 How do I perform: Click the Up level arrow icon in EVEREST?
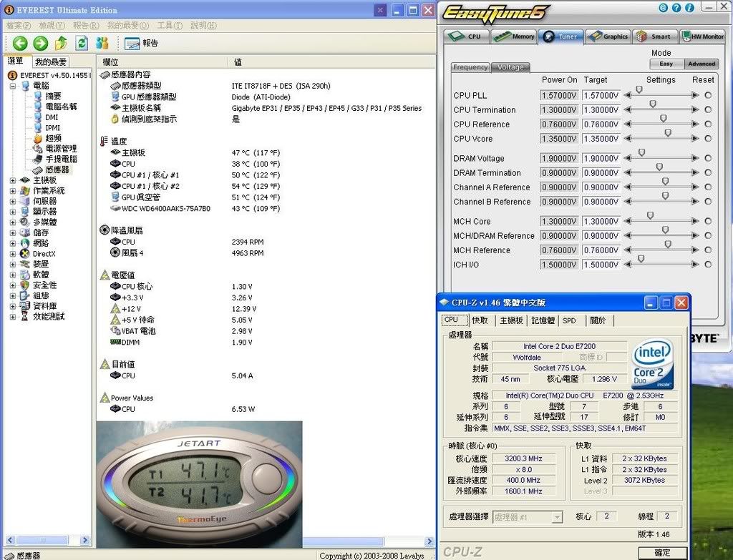tap(62, 44)
